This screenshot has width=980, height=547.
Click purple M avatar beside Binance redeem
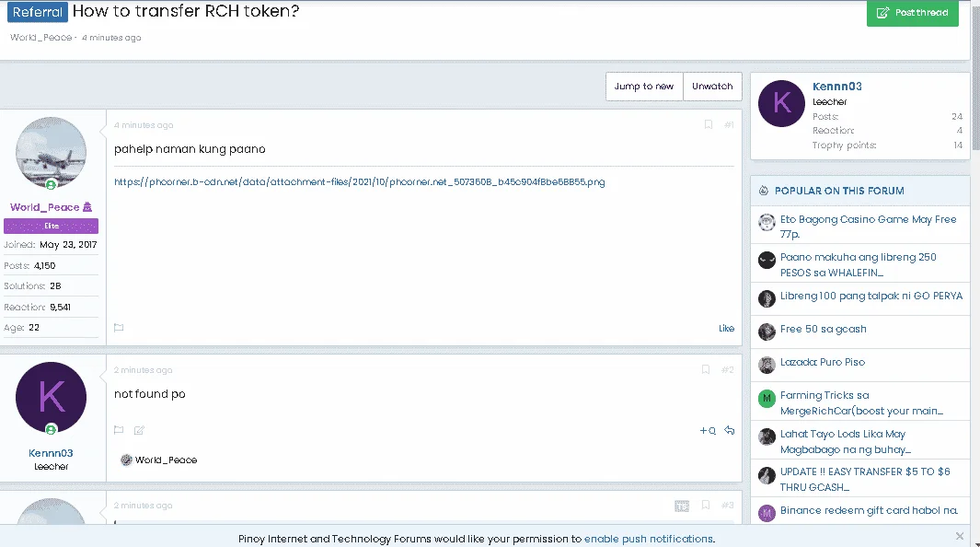click(767, 513)
